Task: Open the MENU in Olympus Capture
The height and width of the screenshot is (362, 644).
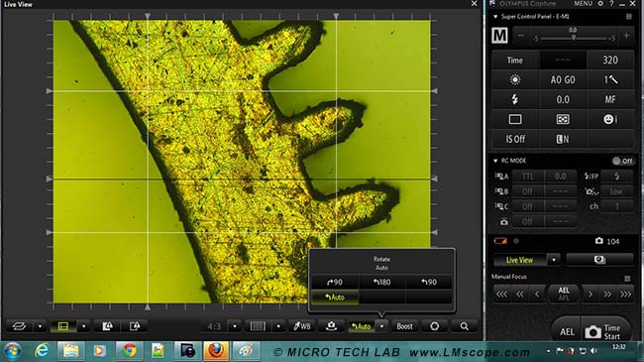Action: point(583,3)
